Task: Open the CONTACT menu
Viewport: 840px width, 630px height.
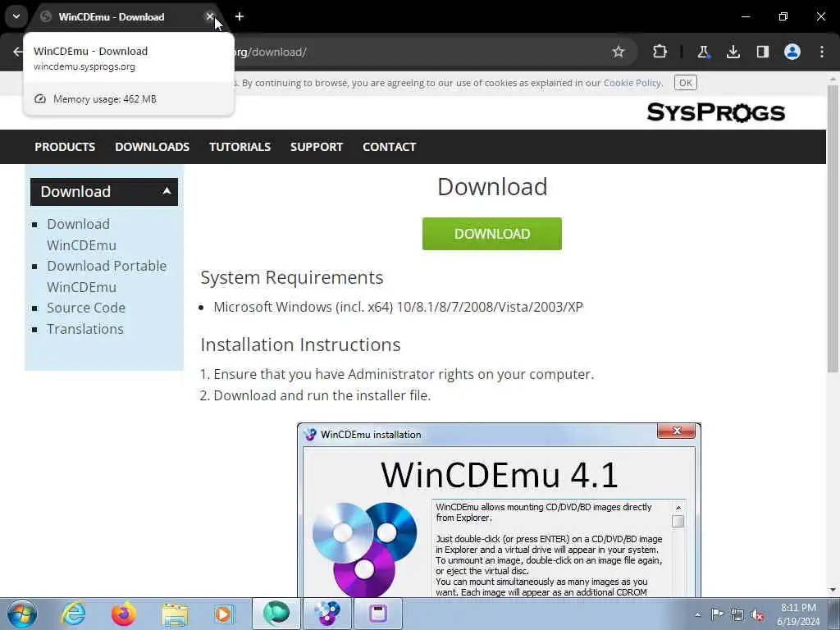Action: click(x=390, y=147)
